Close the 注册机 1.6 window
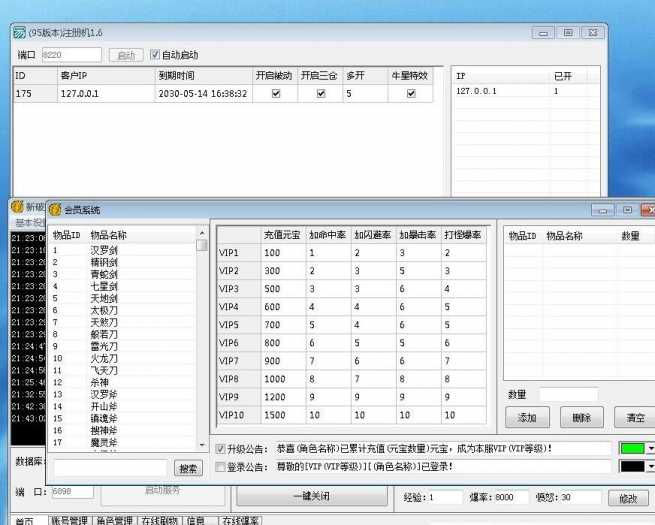Image resolution: width=655 pixels, height=525 pixels. click(596, 33)
